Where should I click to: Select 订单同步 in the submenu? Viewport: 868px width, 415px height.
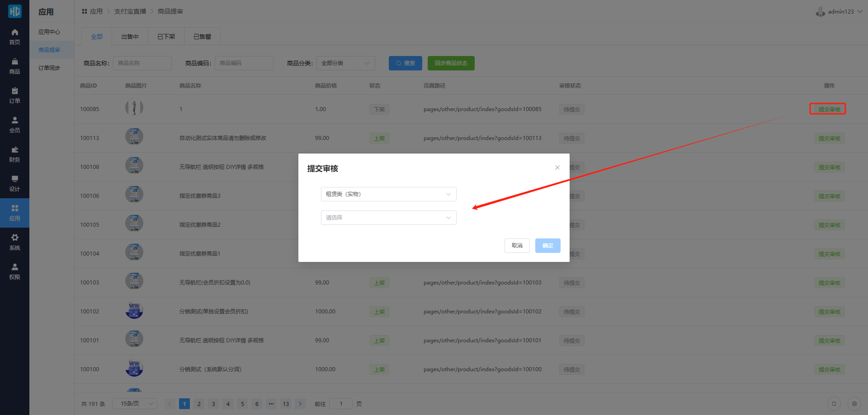[x=49, y=68]
